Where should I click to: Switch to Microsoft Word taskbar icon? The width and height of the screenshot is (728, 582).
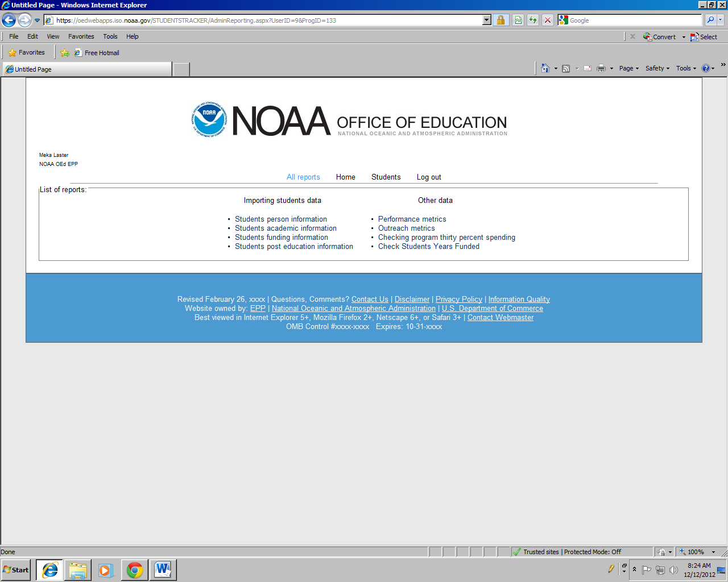click(163, 570)
